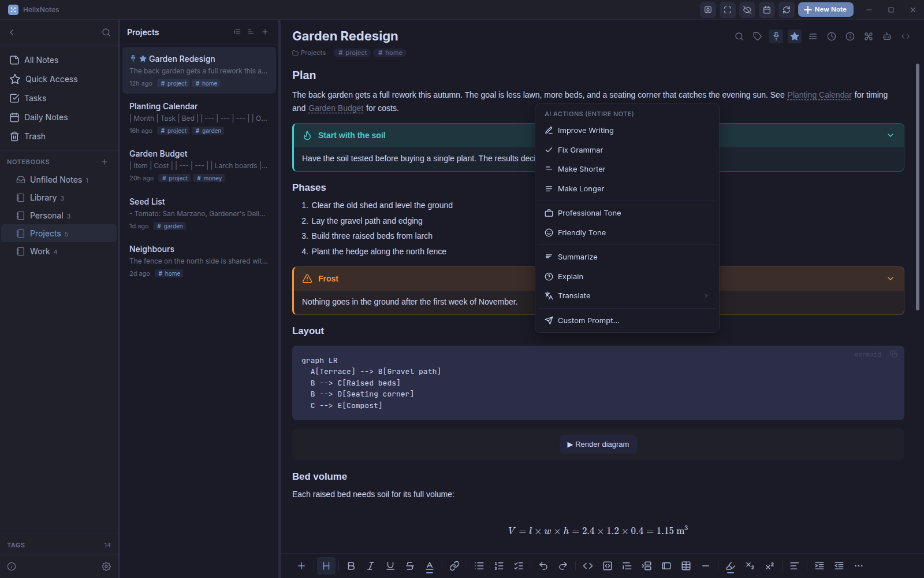Open note version history clock icon
This screenshot has height=578, width=924.
(x=832, y=36)
